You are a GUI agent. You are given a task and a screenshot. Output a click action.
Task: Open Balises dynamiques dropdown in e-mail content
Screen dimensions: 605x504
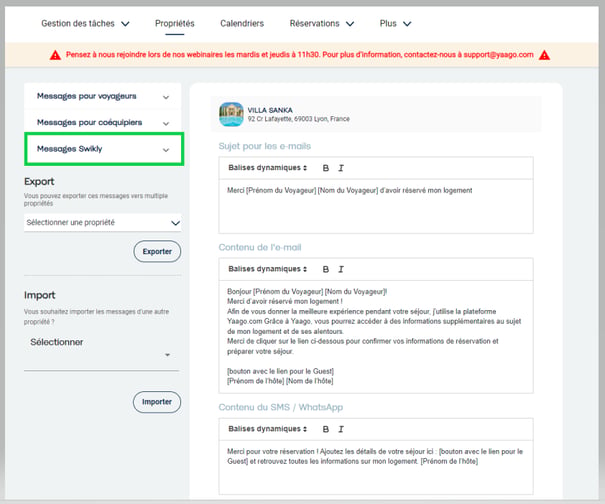click(267, 269)
